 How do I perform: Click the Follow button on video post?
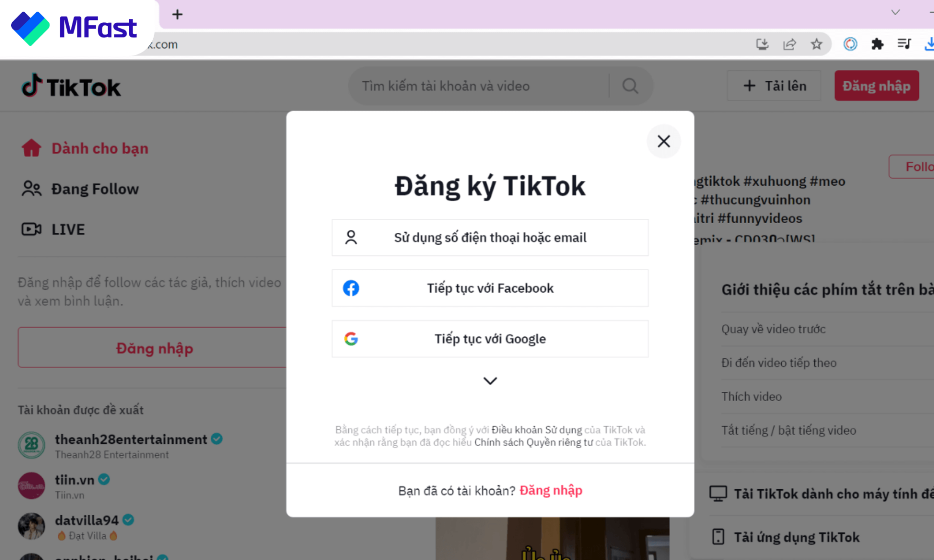913,167
